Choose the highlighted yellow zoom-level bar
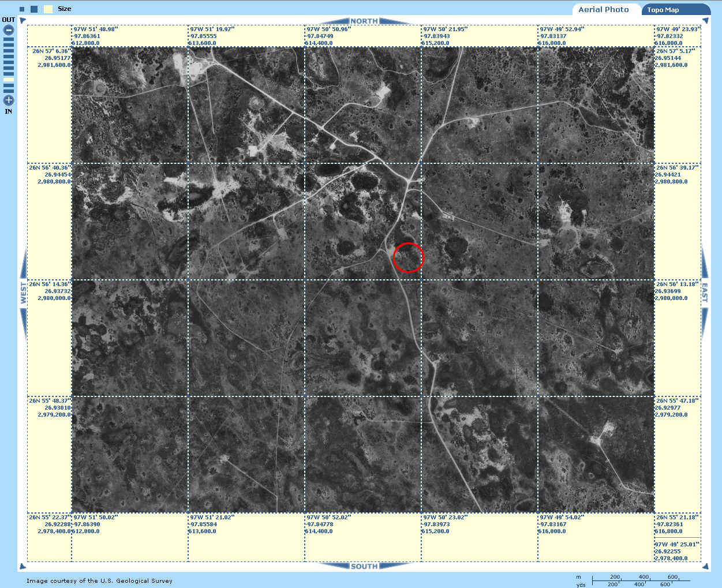This screenshot has width=722, height=588. pos(9,80)
